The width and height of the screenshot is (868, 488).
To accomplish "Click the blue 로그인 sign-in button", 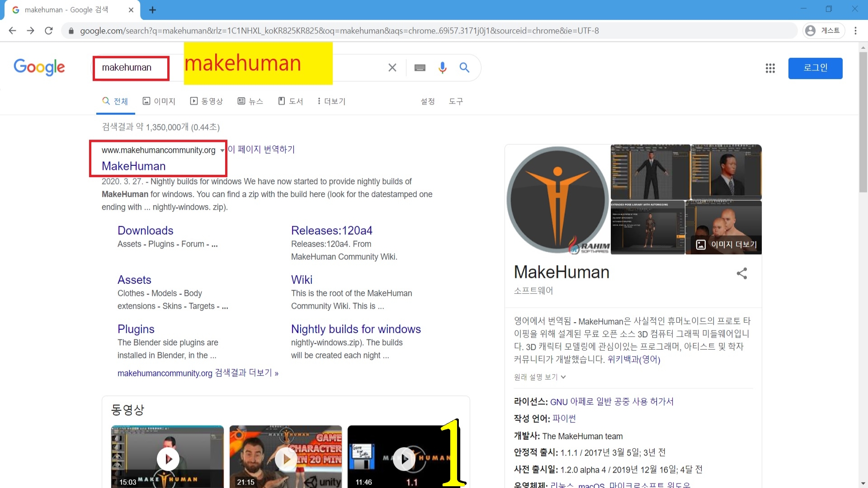I will coord(815,68).
